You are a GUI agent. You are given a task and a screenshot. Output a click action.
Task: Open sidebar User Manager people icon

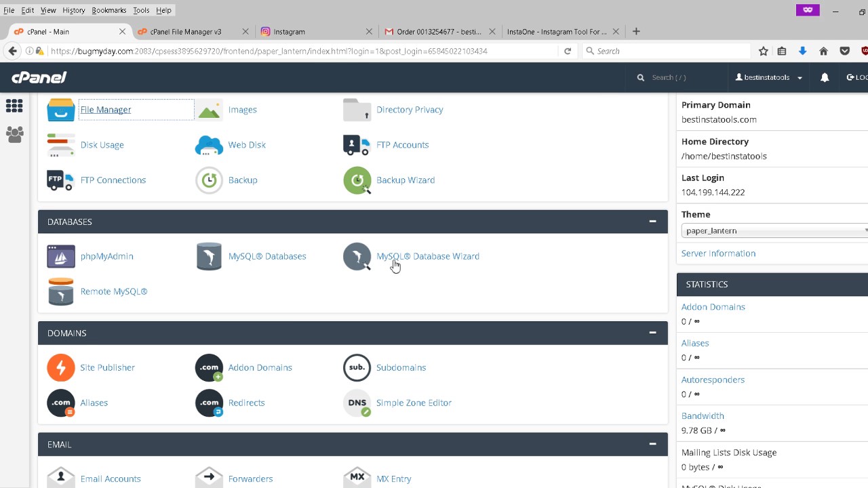[x=14, y=134]
